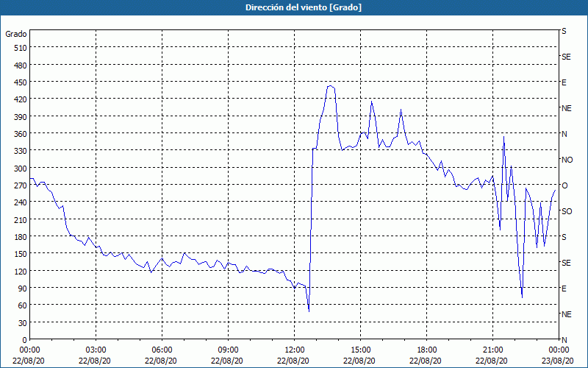Viewport: 588px width, 368px height.
Task: Click the highest peak of the blue line
Action: point(330,86)
